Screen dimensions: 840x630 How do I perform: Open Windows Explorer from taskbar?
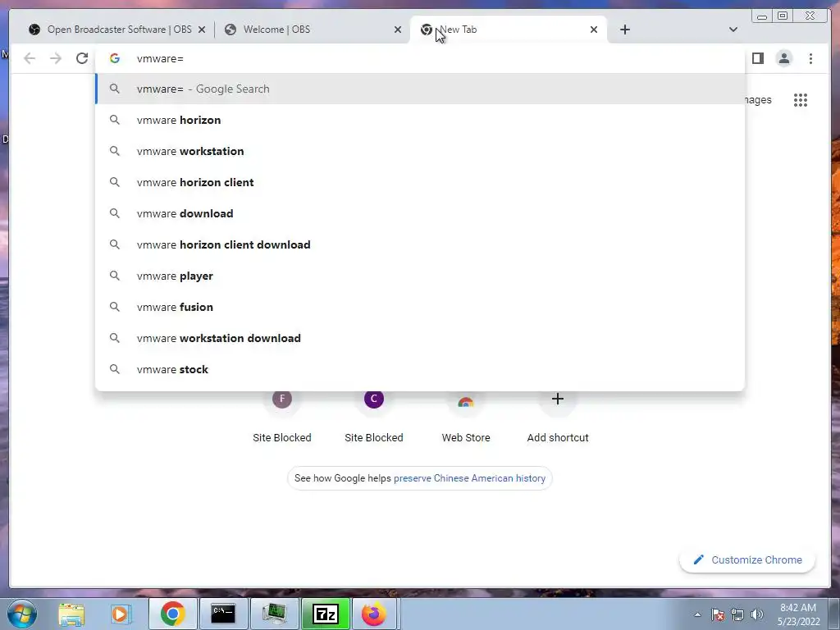tap(71, 614)
